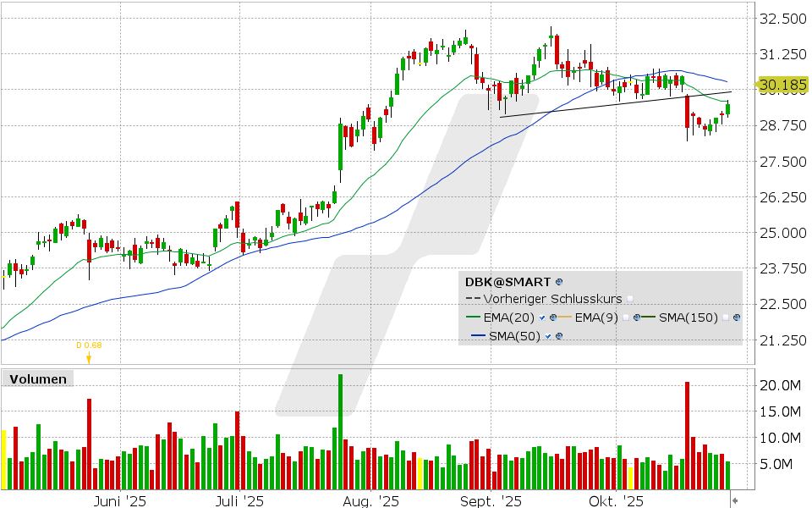Enable the Vorheriger Schlusskurs checkbox

tap(630, 299)
